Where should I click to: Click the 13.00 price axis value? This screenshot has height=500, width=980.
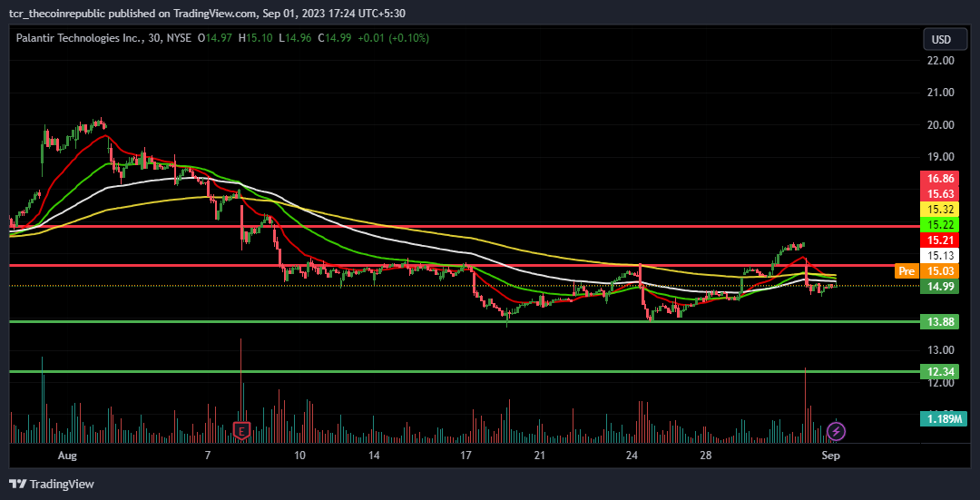[x=941, y=349]
